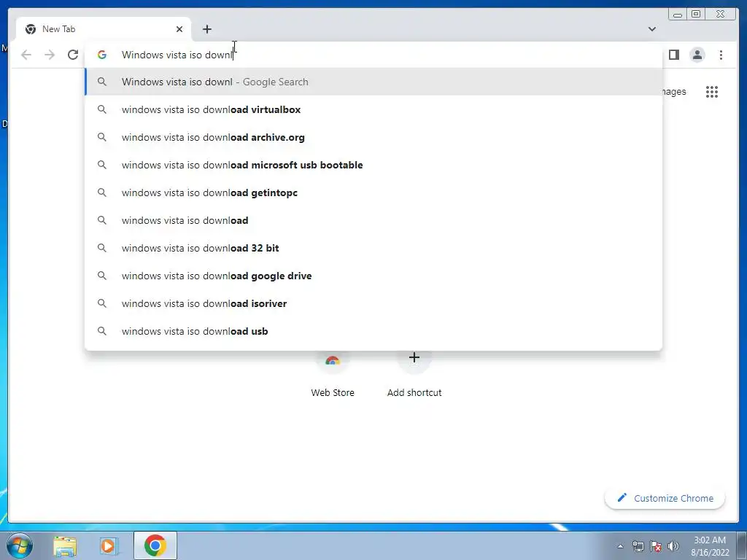
Task: Choose the 'download isoriver' suggestion
Action: click(373, 303)
